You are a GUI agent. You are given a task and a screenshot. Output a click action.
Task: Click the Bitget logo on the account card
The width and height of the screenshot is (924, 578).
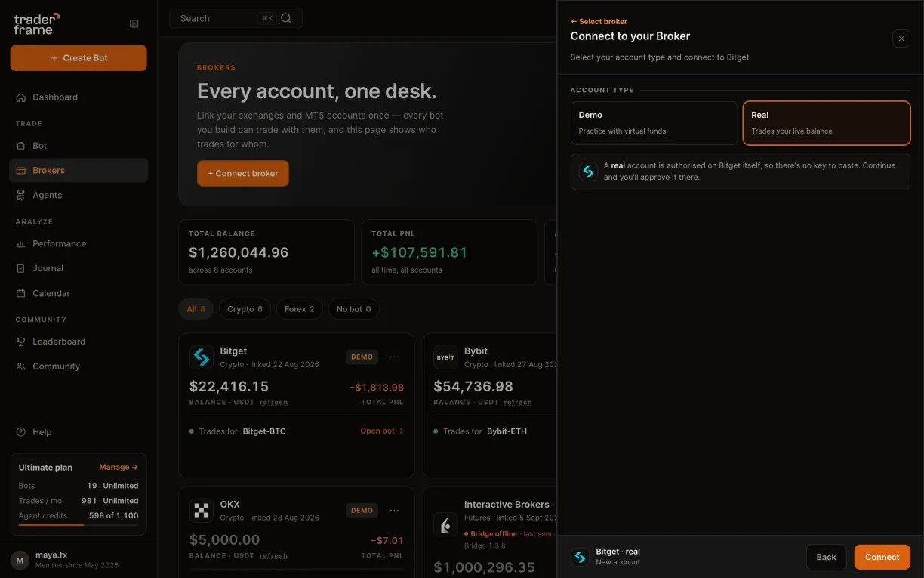point(202,357)
